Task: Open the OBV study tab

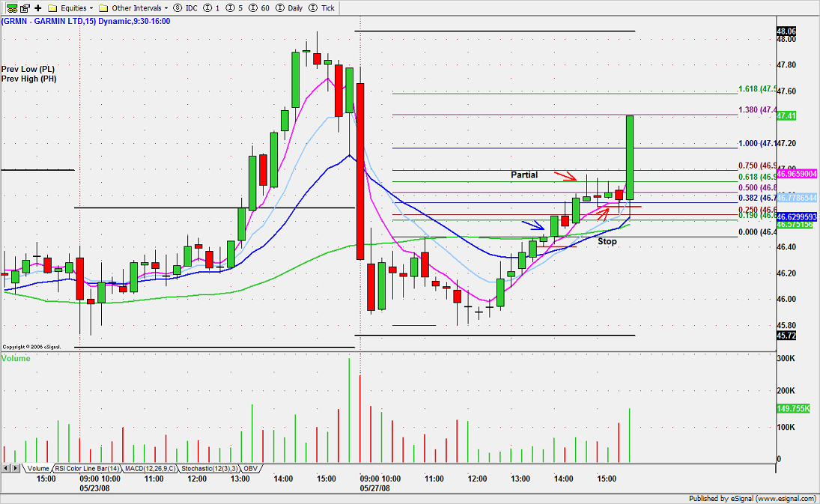Action: [251, 469]
